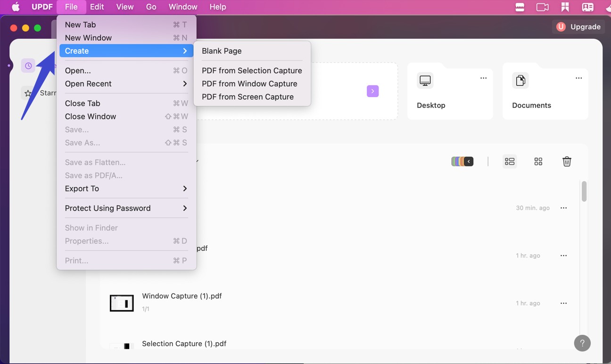
Task: Collapse the color label filter
Action: click(x=469, y=162)
